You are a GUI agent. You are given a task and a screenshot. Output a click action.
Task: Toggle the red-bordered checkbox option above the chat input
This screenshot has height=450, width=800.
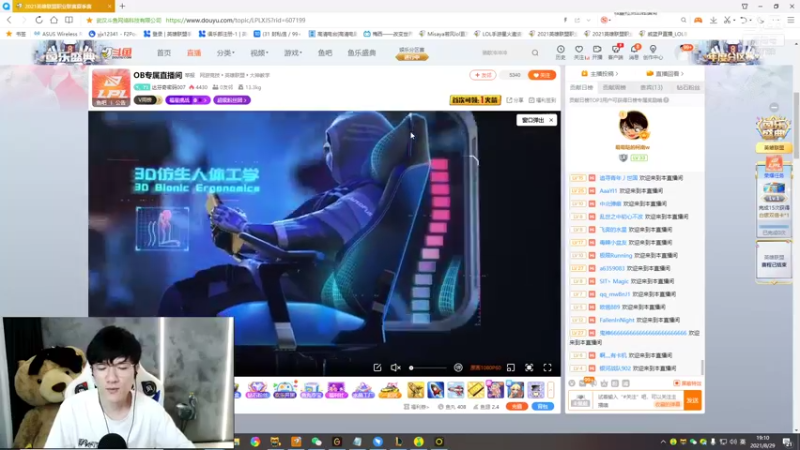point(677,383)
